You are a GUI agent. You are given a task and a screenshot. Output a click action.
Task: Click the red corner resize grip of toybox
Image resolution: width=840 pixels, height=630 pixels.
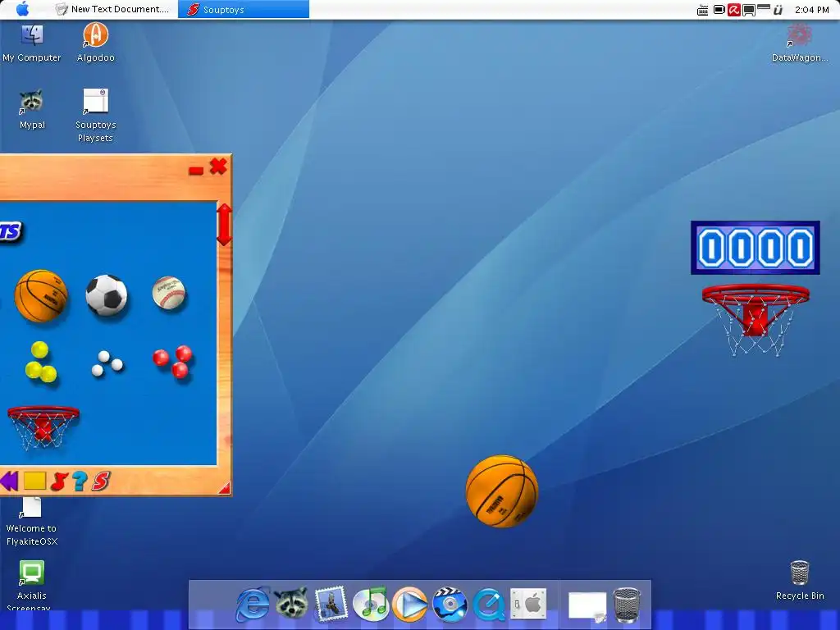225,487
